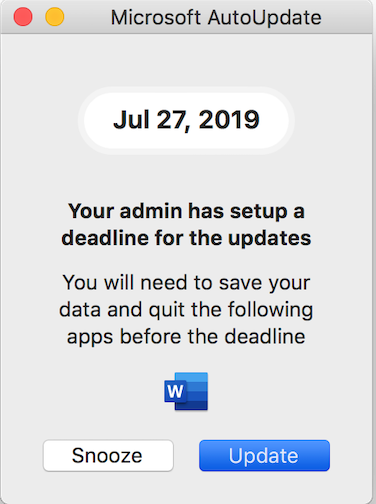Click the white W tile on Word icon
Screen dimensions: 376x504
click(x=175, y=391)
